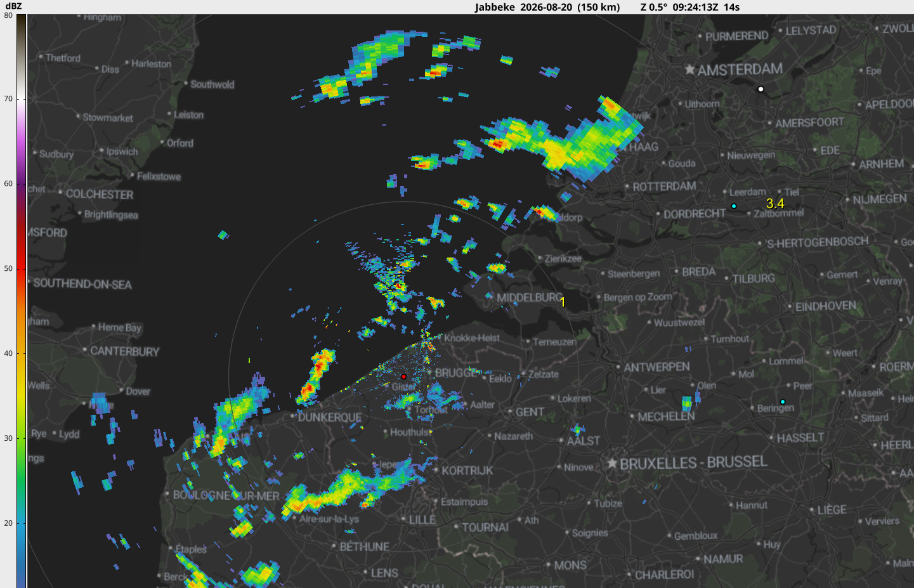
Task: Click the LILLE city label
Action: click(x=422, y=520)
